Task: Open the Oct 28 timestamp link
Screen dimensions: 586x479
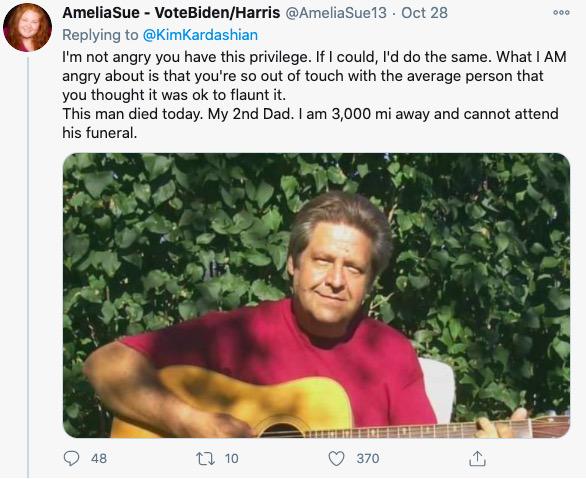Action: [424, 13]
